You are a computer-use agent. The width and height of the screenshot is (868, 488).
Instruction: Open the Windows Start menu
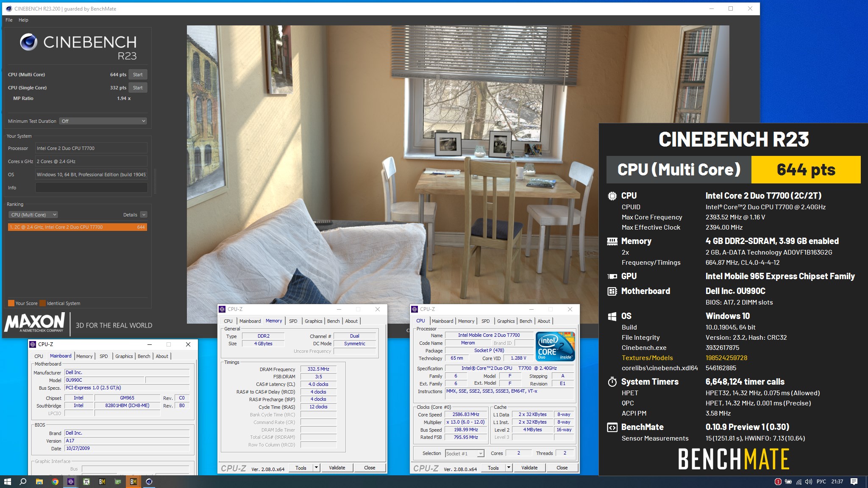[x=7, y=482]
